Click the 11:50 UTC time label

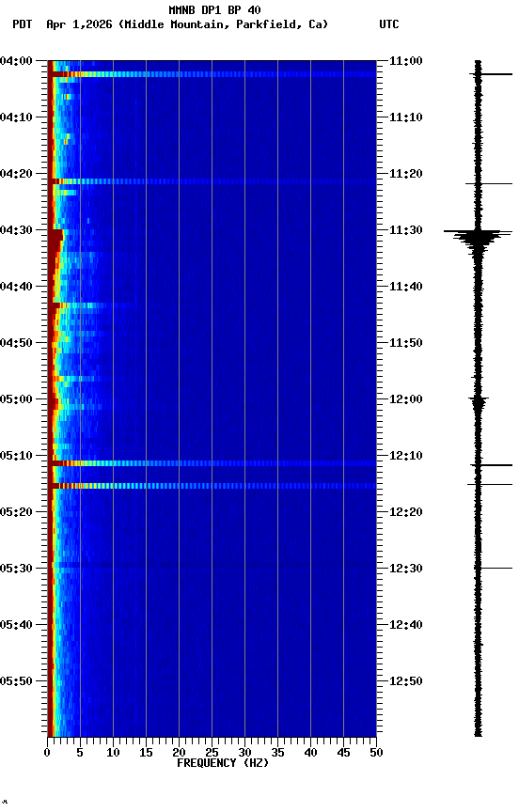coord(406,343)
